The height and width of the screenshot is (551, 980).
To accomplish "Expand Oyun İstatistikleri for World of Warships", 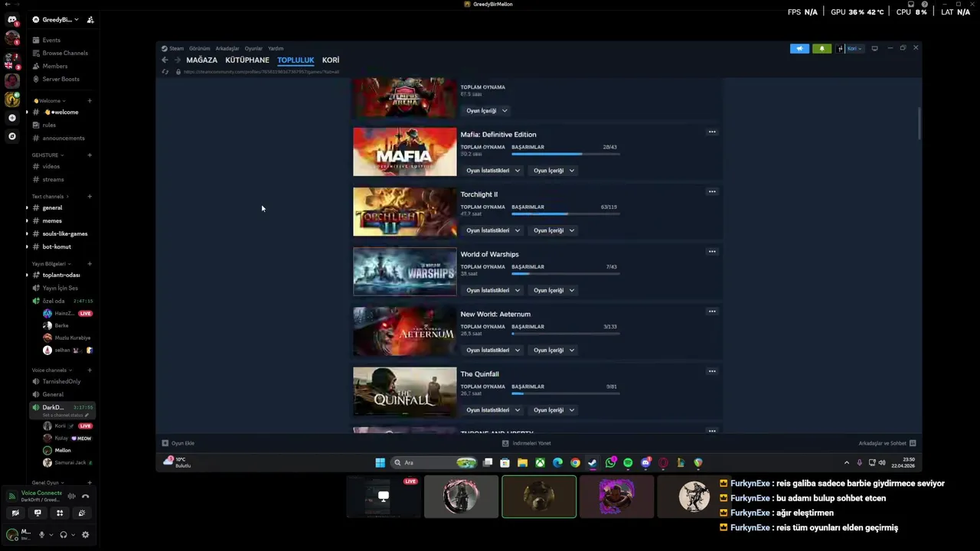I will 493,290.
